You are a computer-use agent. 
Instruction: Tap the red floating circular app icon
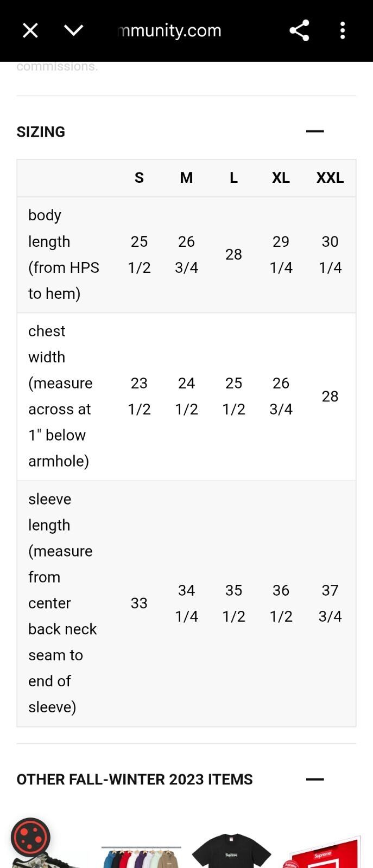coord(30,838)
